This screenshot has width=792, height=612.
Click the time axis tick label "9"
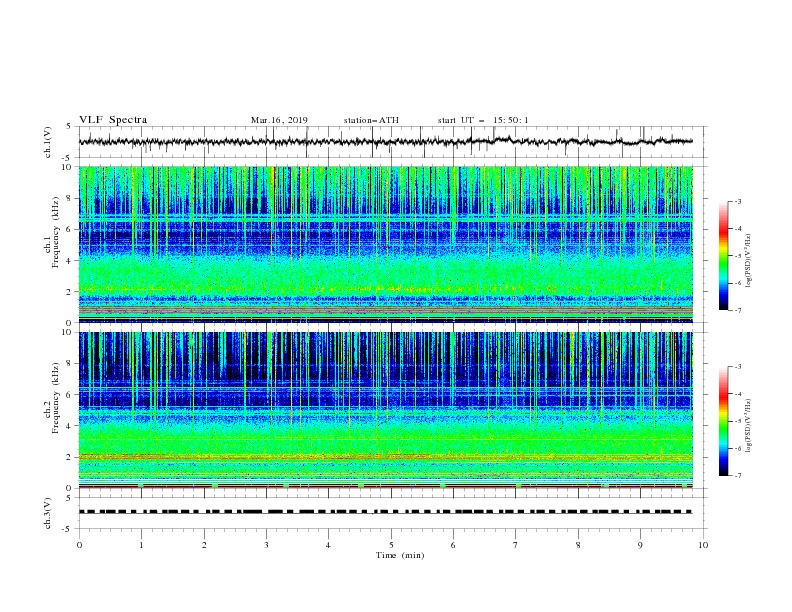point(640,545)
